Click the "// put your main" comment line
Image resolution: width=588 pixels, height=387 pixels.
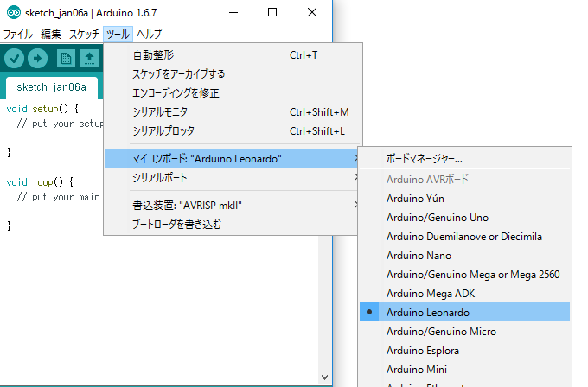[59, 197]
